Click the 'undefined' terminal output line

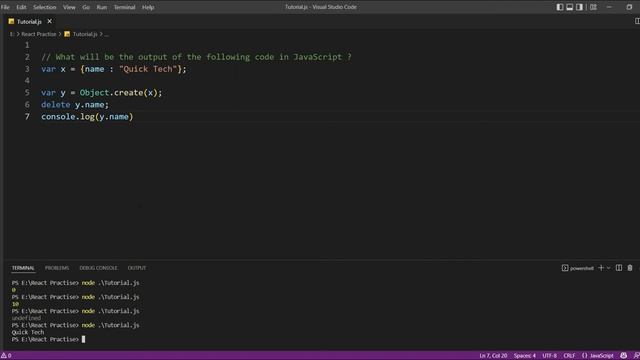coord(26,318)
